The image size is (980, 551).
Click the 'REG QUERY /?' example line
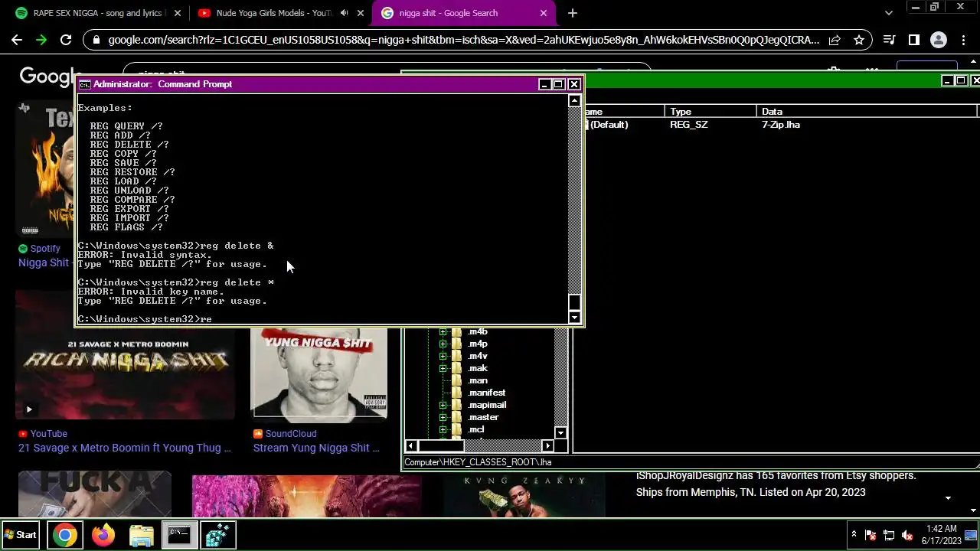pyautogui.click(x=126, y=126)
